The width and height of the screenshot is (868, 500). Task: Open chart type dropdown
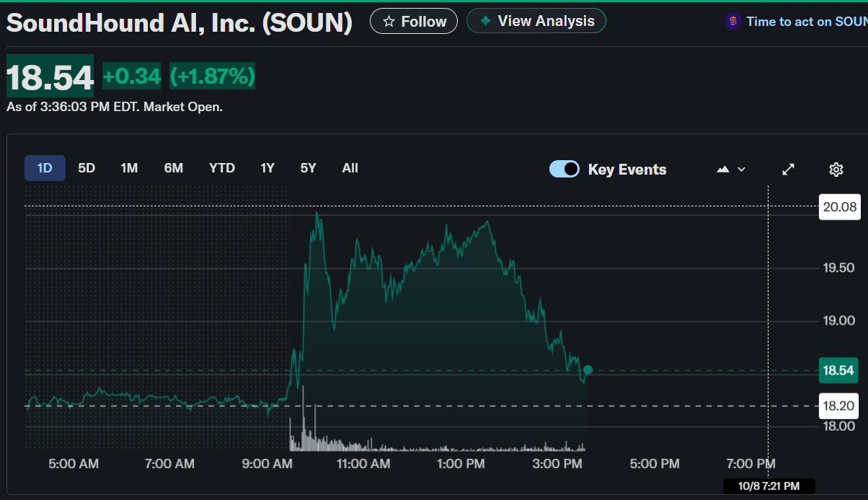[x=731, y=170]
